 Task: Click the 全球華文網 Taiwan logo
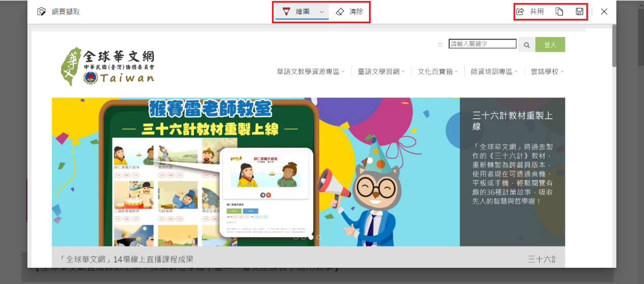108,66
